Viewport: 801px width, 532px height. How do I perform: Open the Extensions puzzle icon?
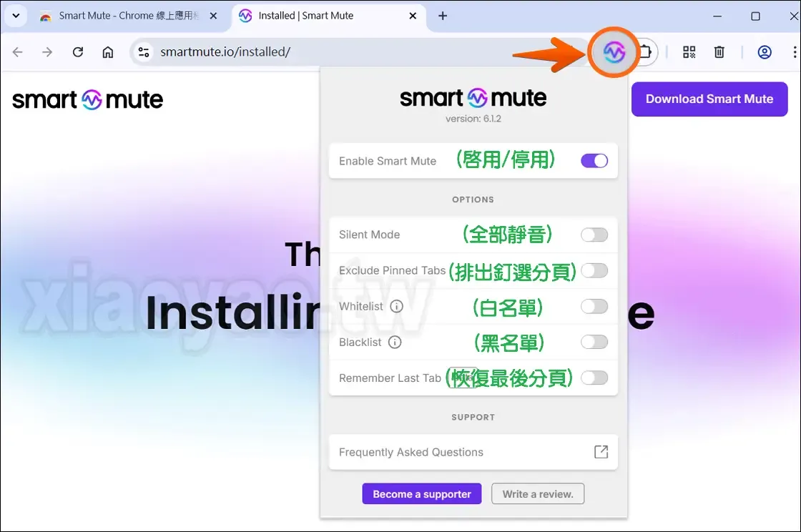point(647,52)
